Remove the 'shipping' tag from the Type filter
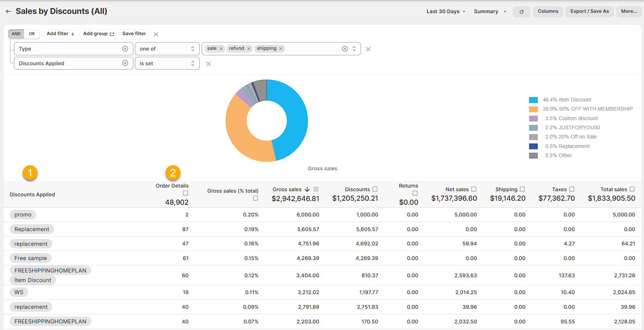 point(281,49)
